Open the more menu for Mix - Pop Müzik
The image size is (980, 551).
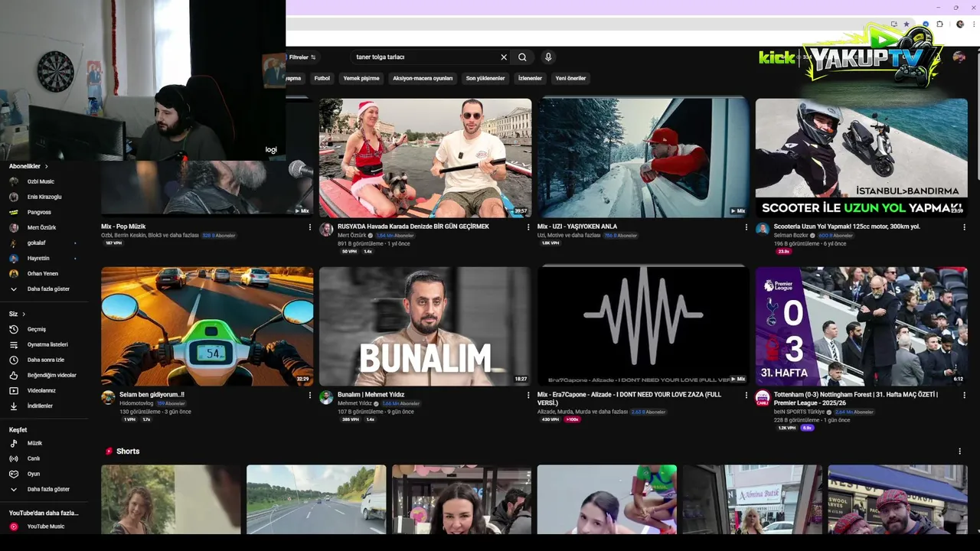(x=310, y=227)
